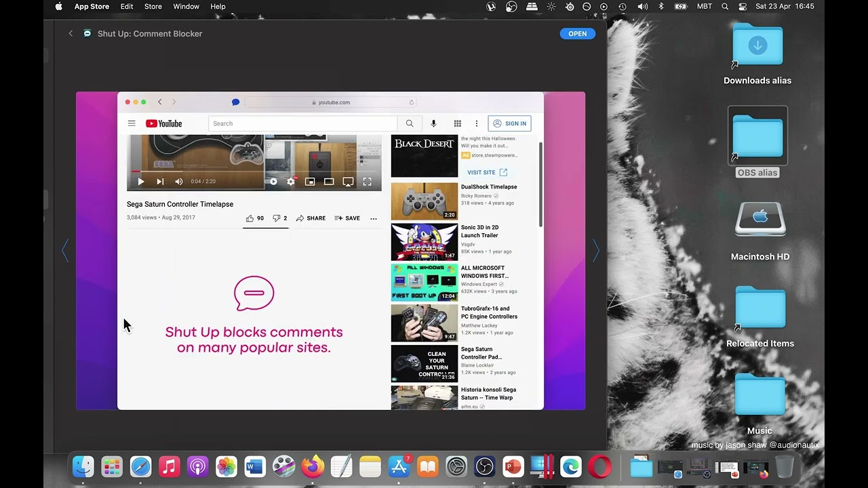Click the YouTube page scrollbar in preview

coord(540,184)
